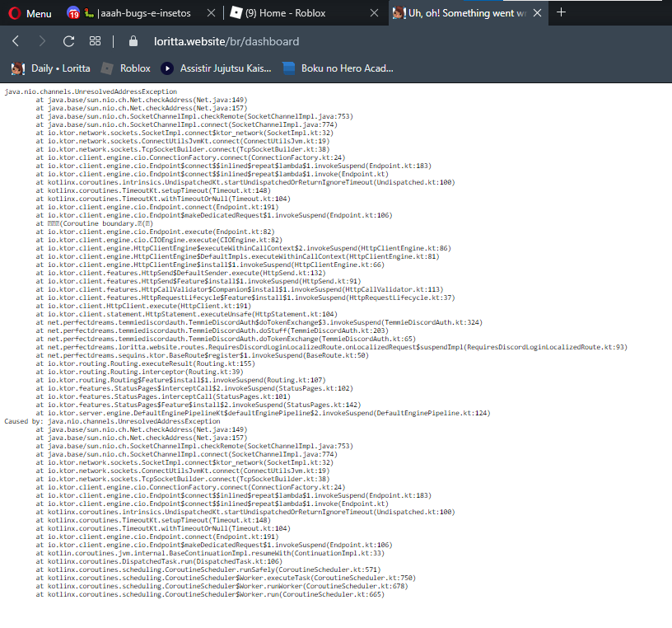Image resolution: width=672 pixels, height=628 pixels.
Task: Click the Opera logo icon
Action: tap(16, 13)
